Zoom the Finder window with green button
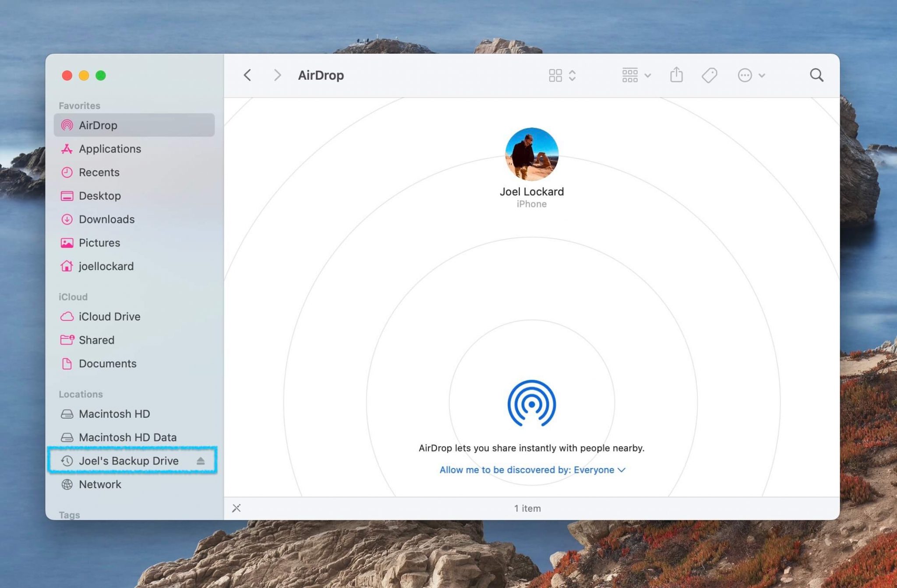The image size is (897, 588). (101, 75)
